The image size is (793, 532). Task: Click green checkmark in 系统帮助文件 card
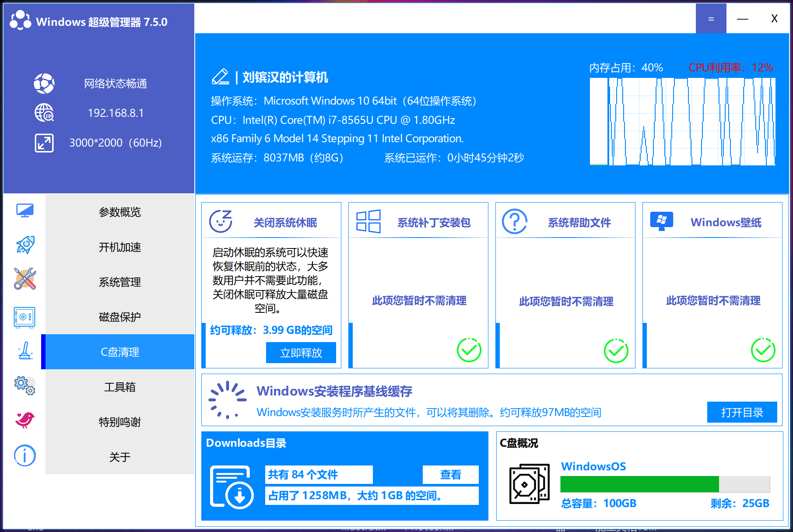[x=616, y=350]
